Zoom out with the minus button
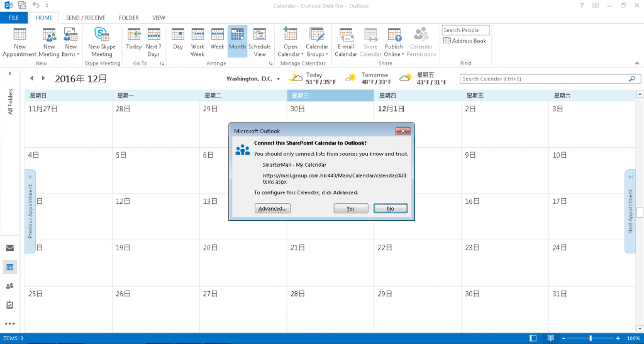The height and width of the screenshot is (344, 644). point(563,338)
